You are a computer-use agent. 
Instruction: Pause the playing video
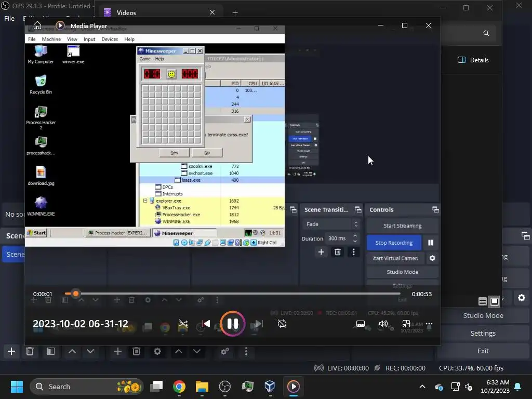(x=232, y=324)
